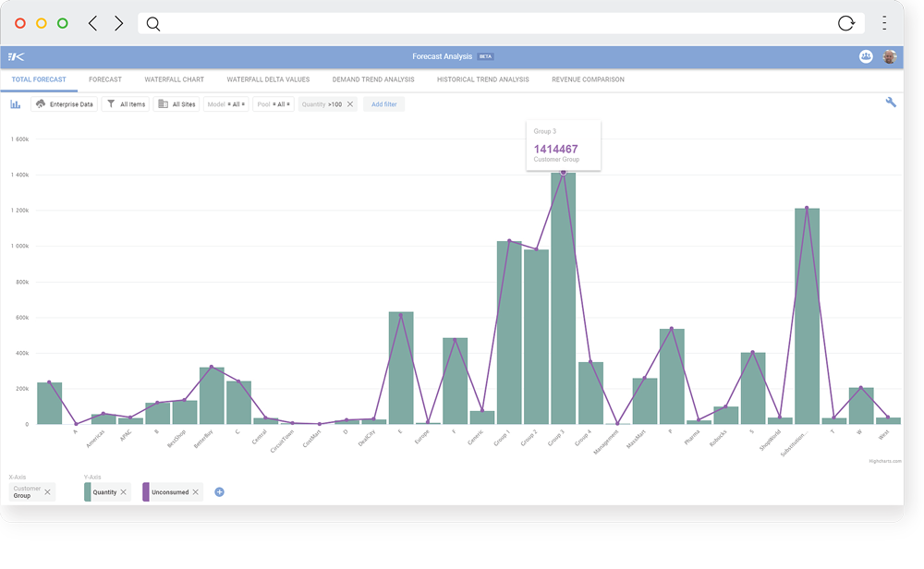Click the plus button to add a Y-Axis series

coord(219,491)
